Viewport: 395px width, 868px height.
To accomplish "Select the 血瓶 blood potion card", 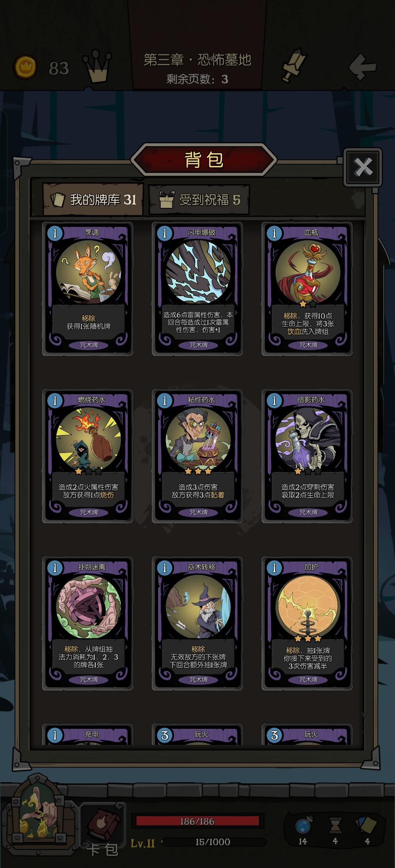I will point(307,289).
